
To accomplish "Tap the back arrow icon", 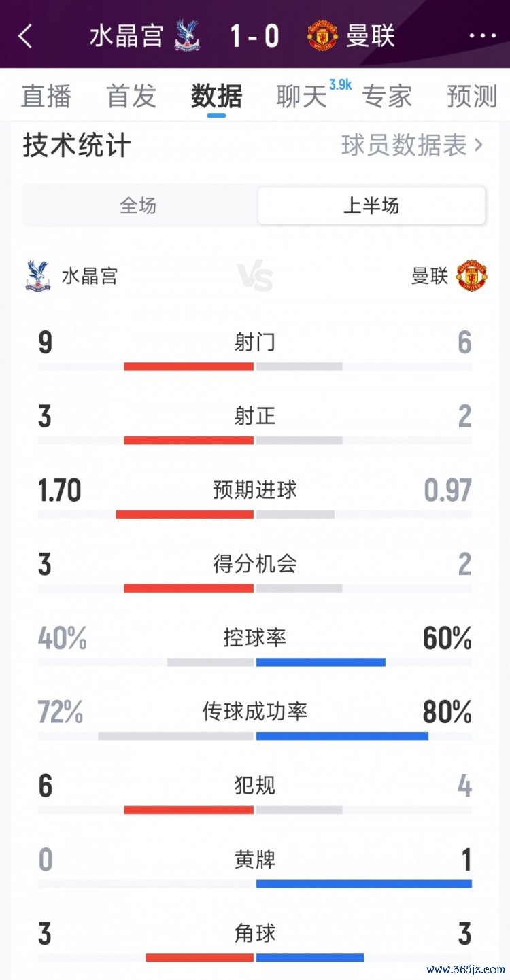I will click(x=26, y=36).
